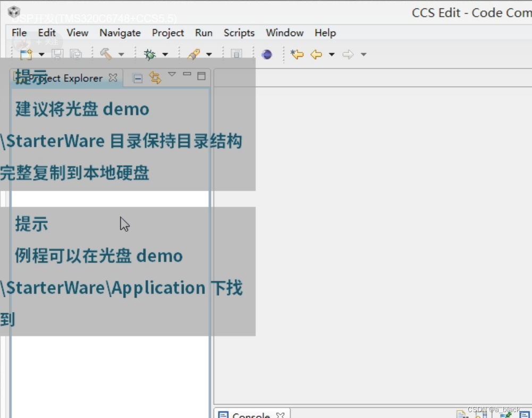Toggle Link with Editor in Project Explorer
The image size is (532, 418).
tap(155, 78)
